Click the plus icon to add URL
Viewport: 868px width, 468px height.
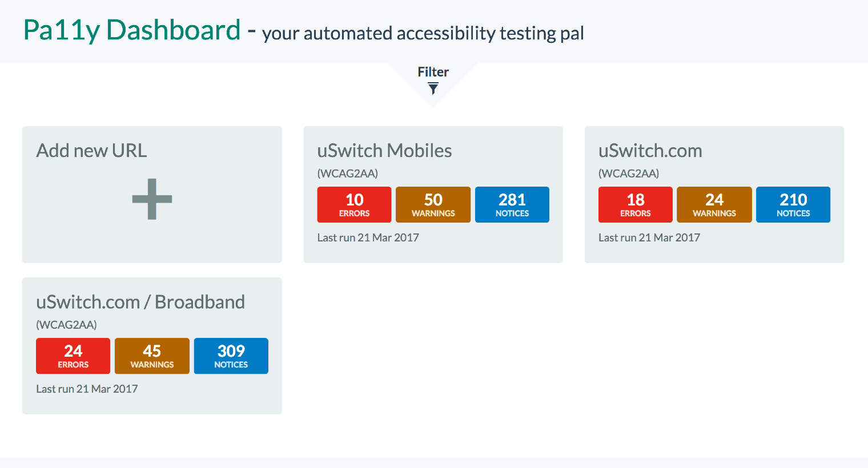click(x=152, y=199)
